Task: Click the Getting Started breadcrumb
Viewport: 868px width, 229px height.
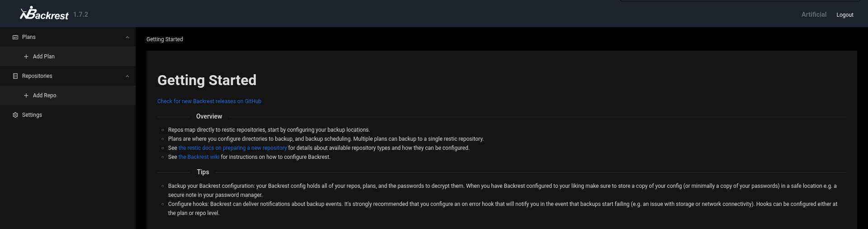Action: [165, 39]
